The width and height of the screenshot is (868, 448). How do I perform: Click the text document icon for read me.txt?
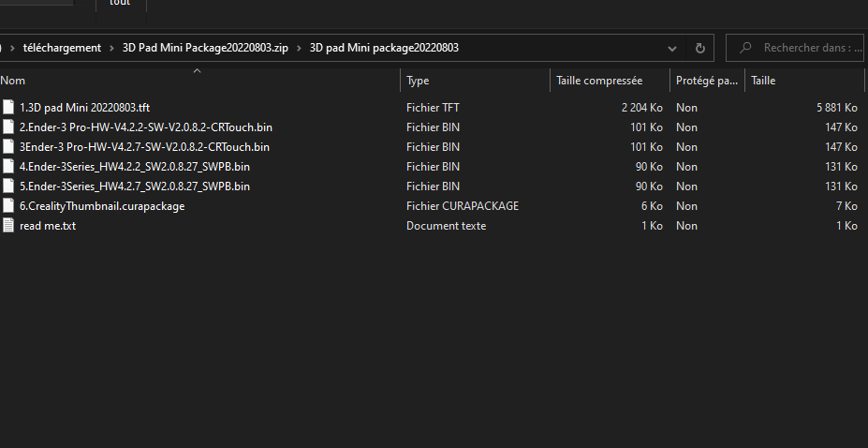8,225
